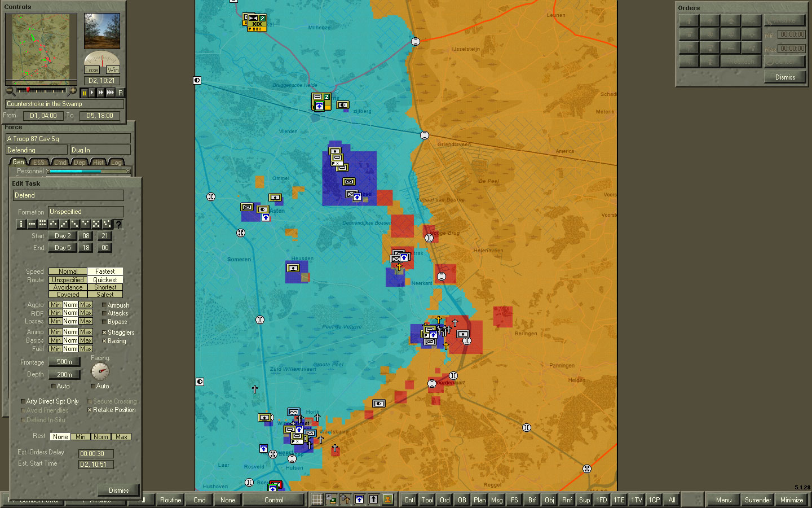Click the zoom-in magnifier on the minimap
812x508 pixels.
72,90
